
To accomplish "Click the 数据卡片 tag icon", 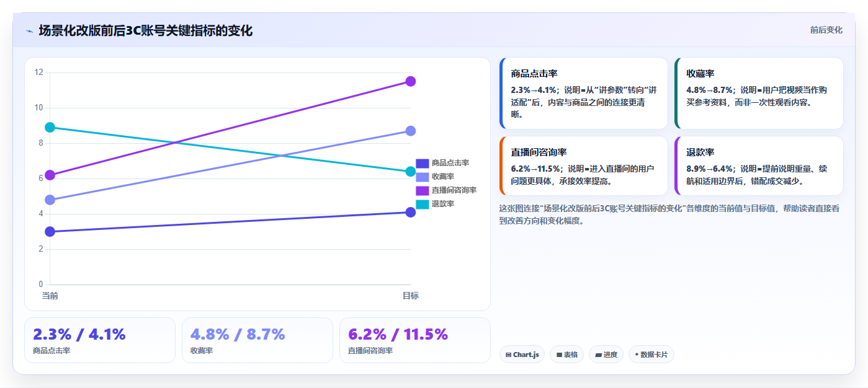I will (x=637, y=355).
